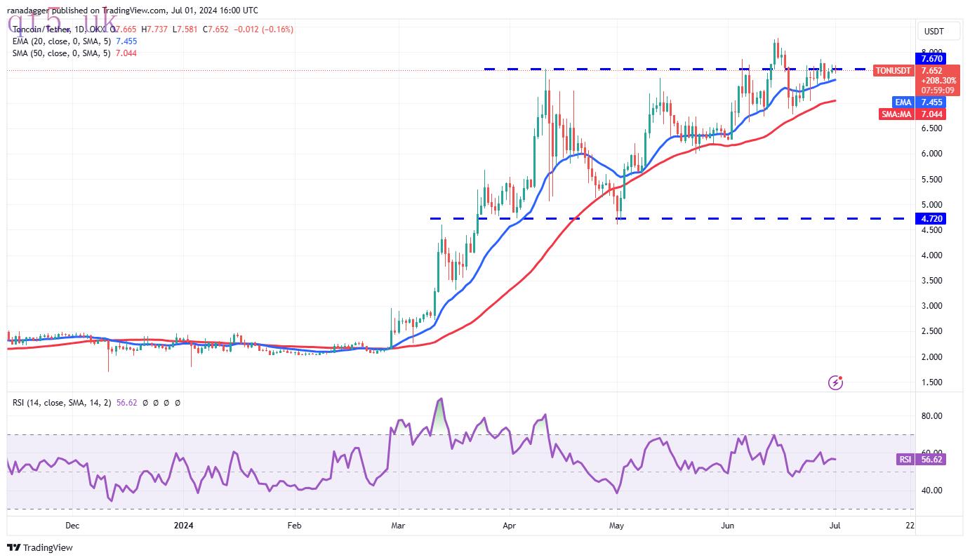The width and height of the screenshot is (970, 560).
Task: Click the 4.720 support level price label
Action: (931, 219)
